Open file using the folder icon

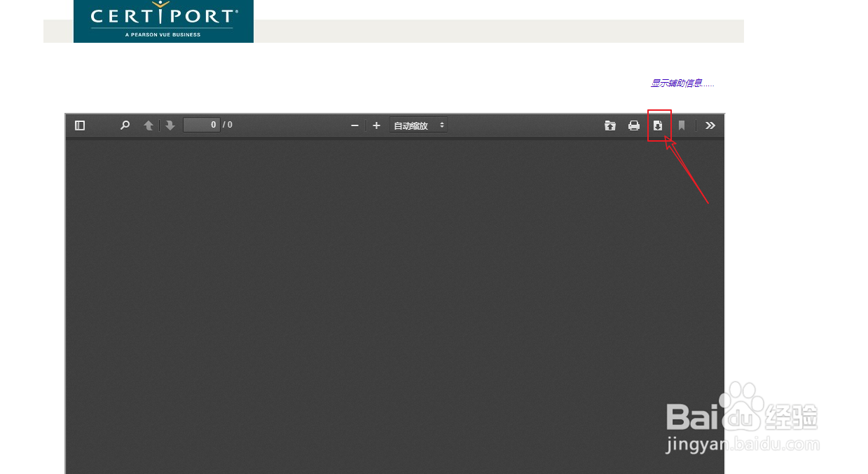coord(610,126)
